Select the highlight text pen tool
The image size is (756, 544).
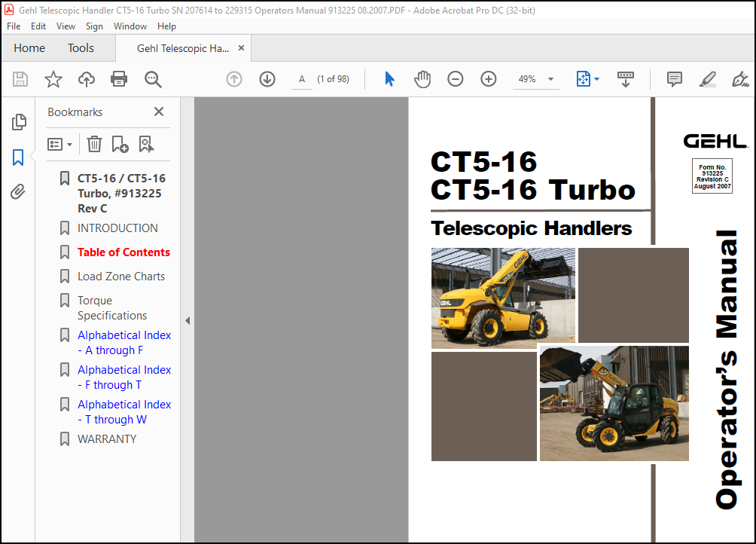coord(707,79)
